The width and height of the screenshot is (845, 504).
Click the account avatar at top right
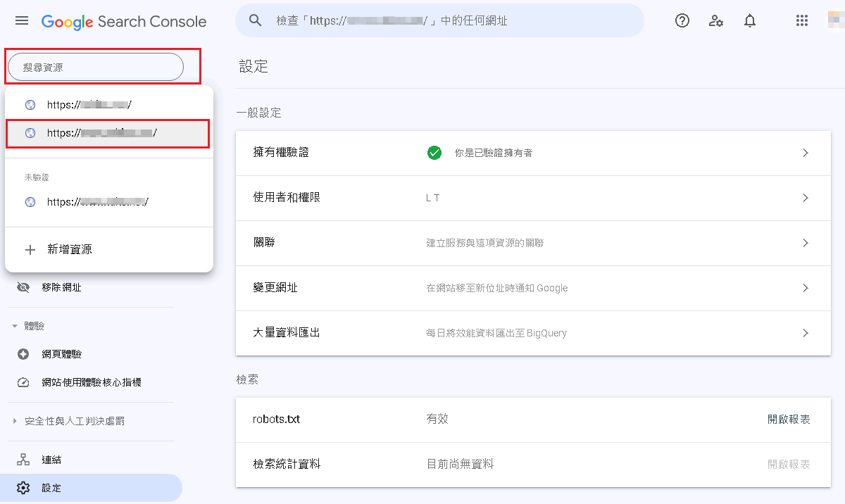click(837, 20)
